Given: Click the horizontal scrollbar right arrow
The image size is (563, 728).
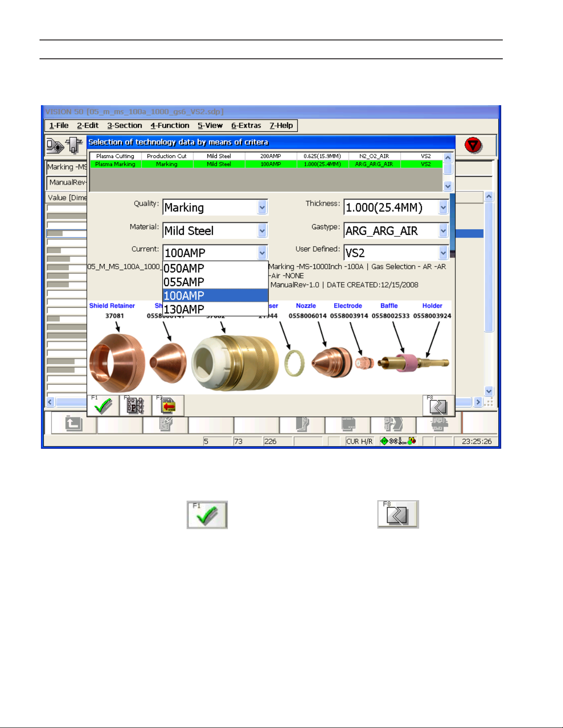Looking at the screenshot, I should [x=478, y=402].
